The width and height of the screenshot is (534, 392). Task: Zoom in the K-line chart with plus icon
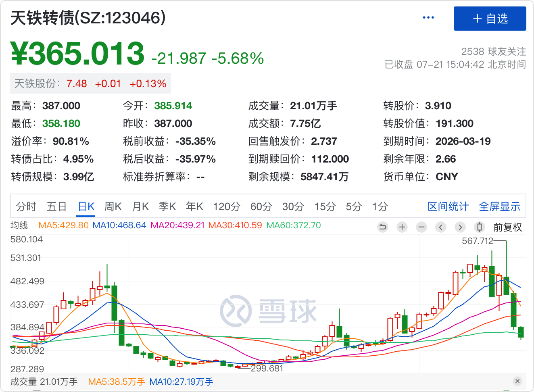point(402,227)
